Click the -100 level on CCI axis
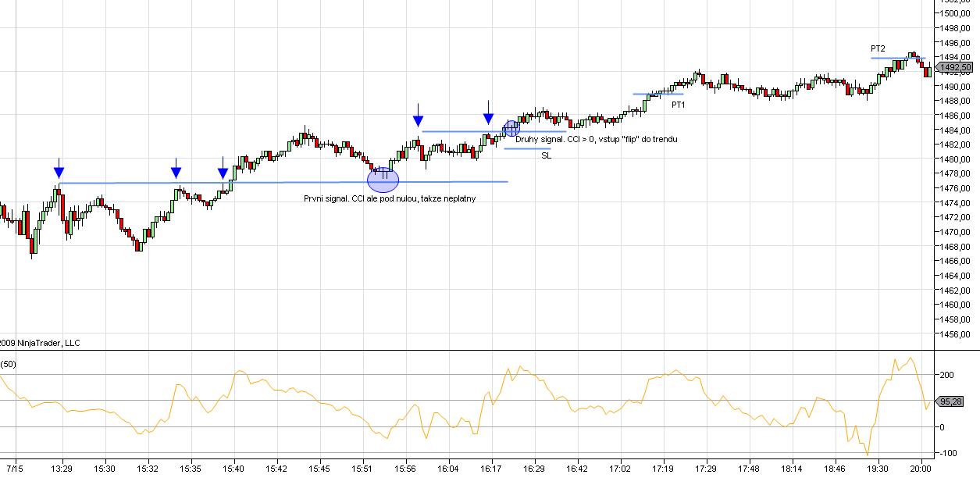 [948, 454]
